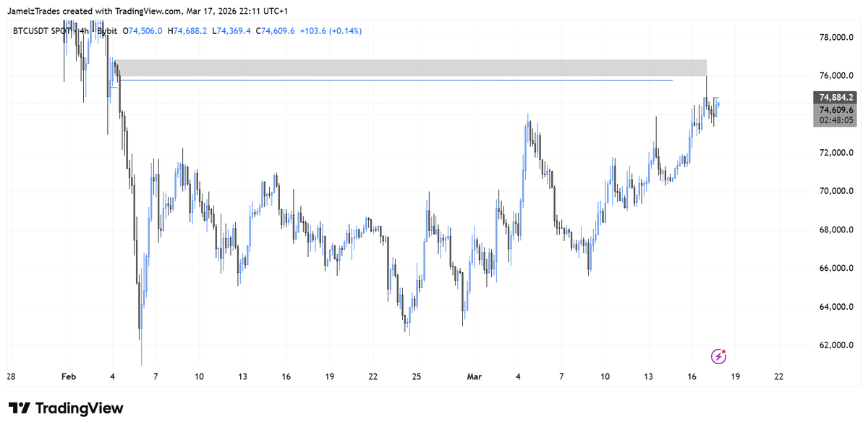Click the Mar label on the time axis
The height and width of the screenshot is (430, 868).
475,376
